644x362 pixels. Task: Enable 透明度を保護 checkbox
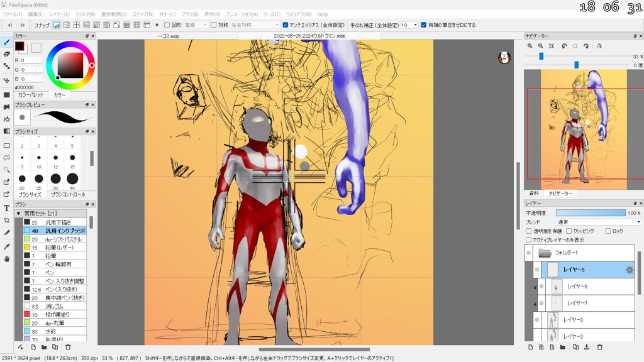tap(528, 231)
